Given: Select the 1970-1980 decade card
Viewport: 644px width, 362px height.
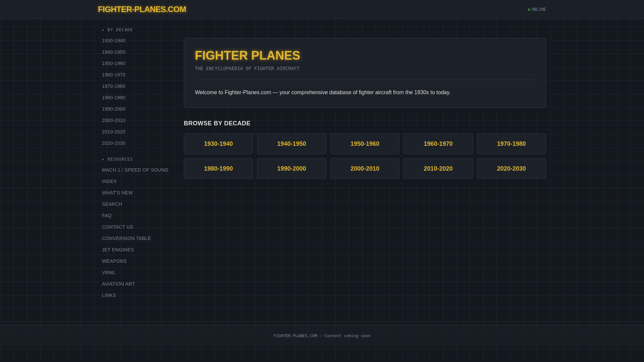Looking at the screenshot, I should (x=511, y=144).
